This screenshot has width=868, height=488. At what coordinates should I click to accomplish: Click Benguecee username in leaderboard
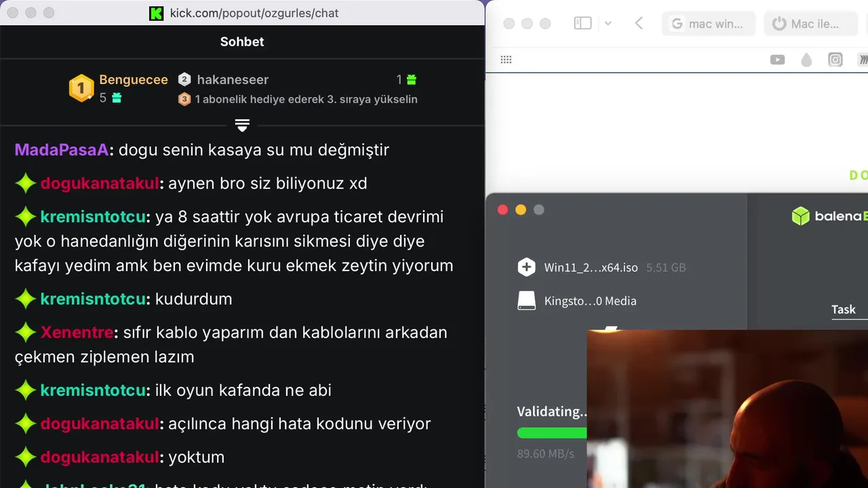click(x=134, y=79)
